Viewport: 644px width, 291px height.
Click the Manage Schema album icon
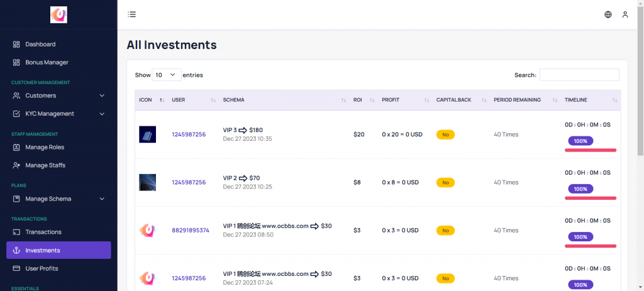(16, 199)
